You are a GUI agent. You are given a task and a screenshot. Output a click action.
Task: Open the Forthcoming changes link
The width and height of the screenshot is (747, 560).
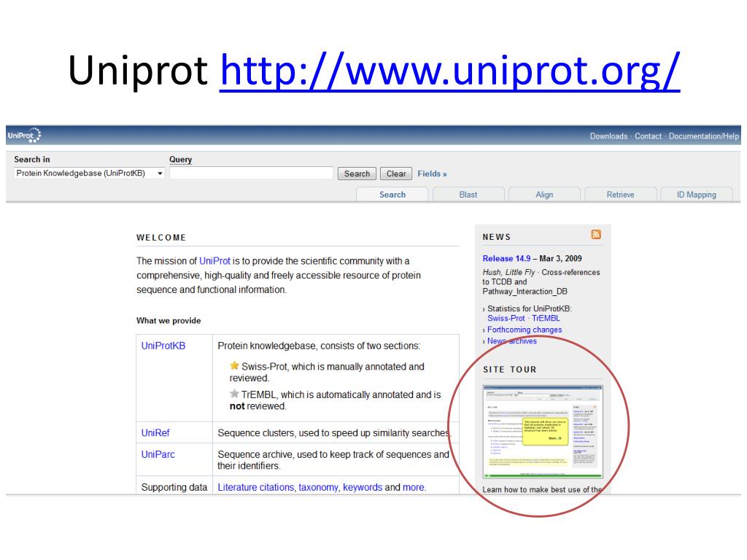coord(525,330)
